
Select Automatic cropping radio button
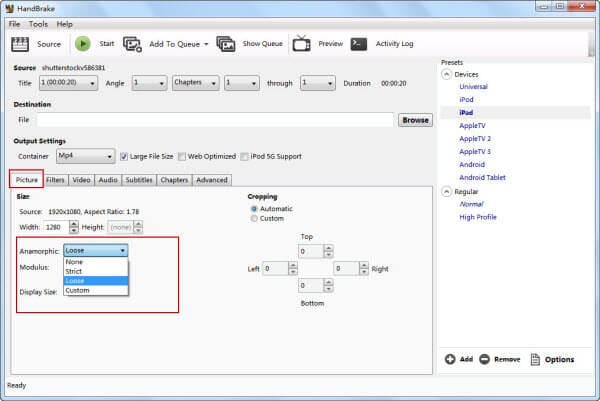[254, 209]
